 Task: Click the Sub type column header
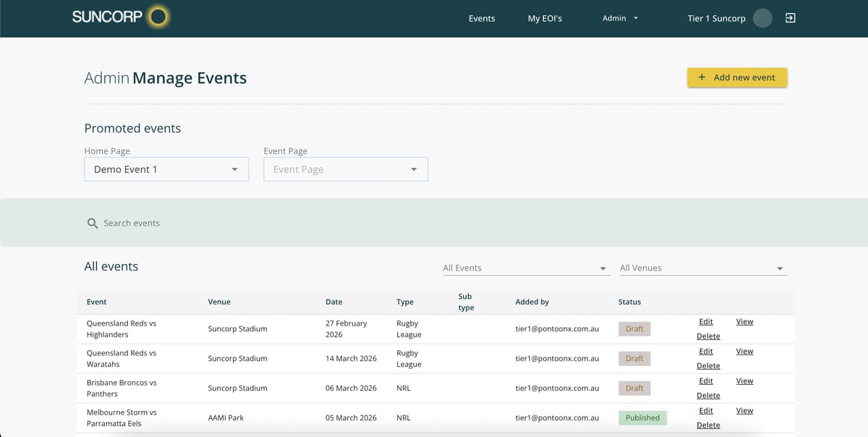coord(466,302)
